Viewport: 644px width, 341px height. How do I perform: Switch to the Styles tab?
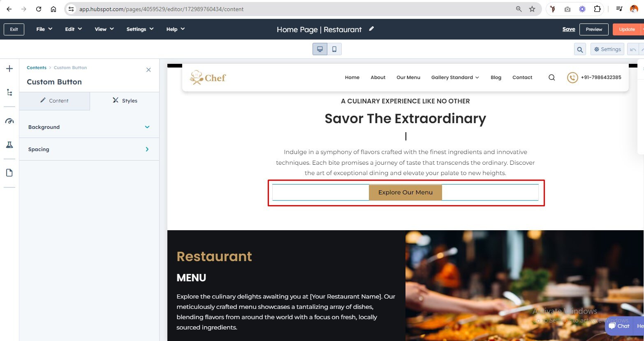coord(125,100)
